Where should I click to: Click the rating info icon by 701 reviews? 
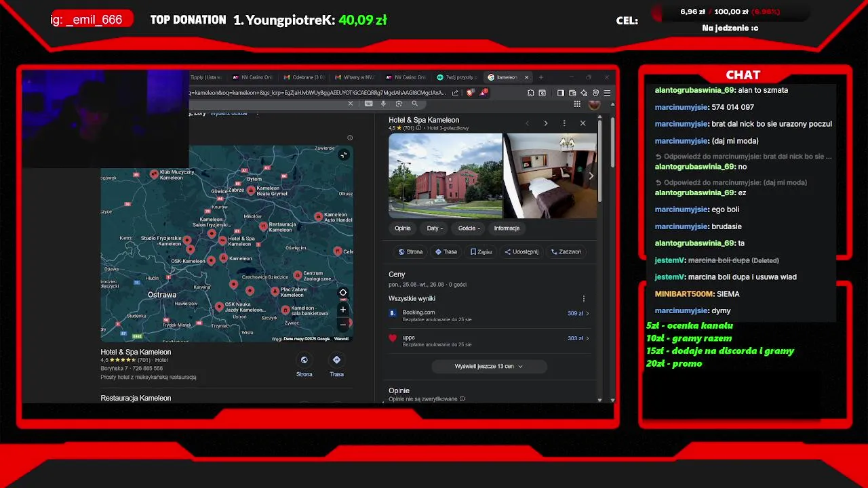(x=418, y=128)
